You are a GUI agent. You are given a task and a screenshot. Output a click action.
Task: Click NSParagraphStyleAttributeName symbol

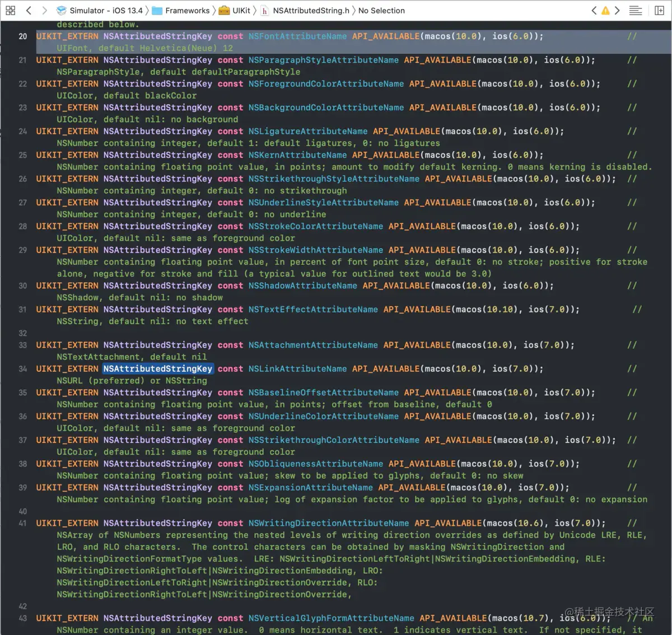(324, 60)
